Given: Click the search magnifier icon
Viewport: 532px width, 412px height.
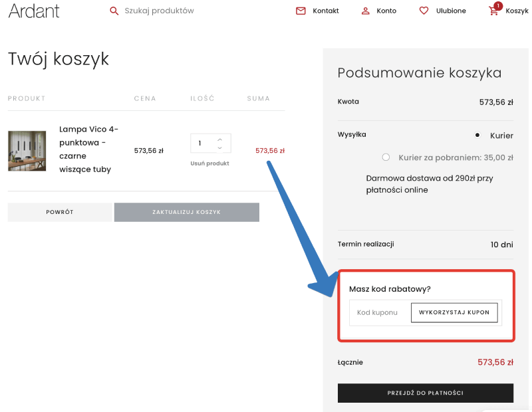Looking at the screenshot, I should pyautogui.click(x=114, y=11).
